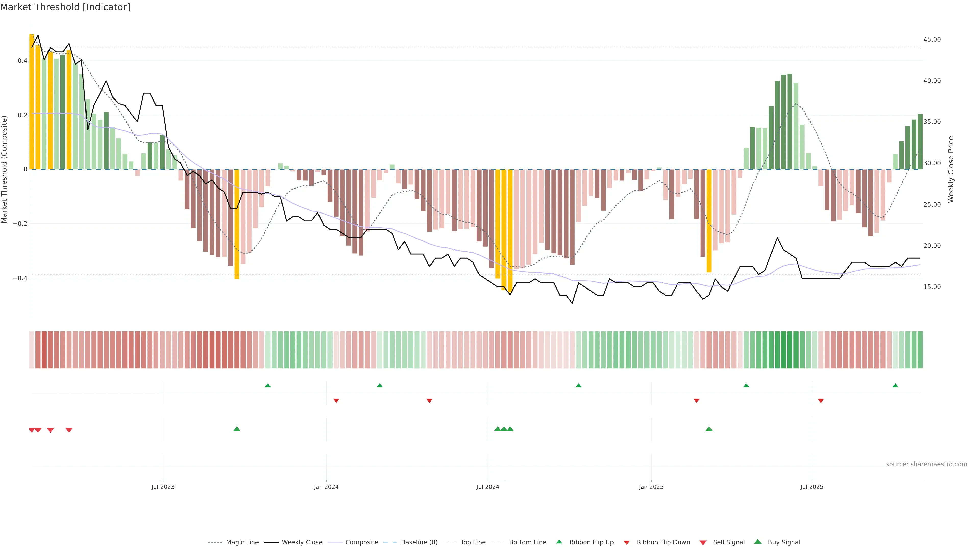Click Ribbon Flip Up legend triangle icon
This screenshot has height=551, width=980.
coord(559,542)
